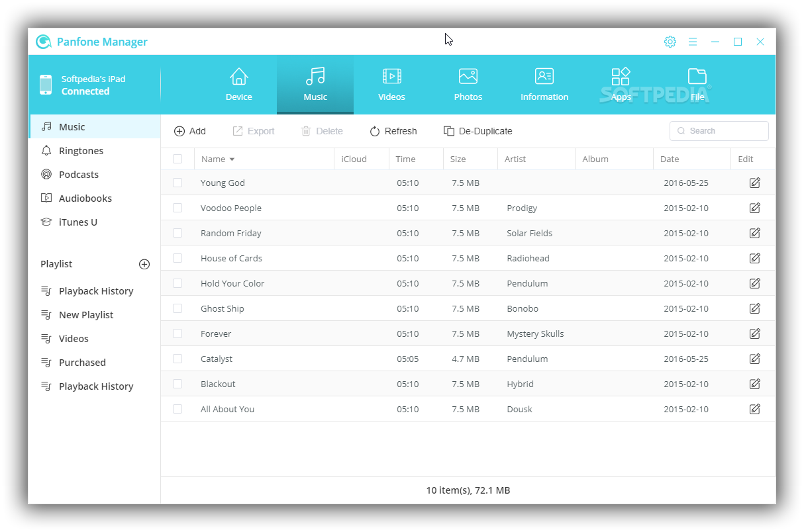Switch to the Apps tab
804x532 pixels.
[x=621, y=85]
